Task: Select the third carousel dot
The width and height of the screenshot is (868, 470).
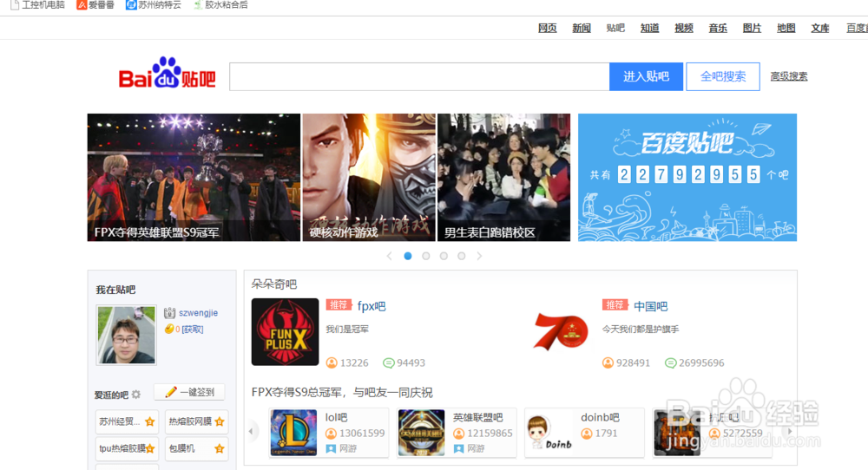Action: coord(444,256)
